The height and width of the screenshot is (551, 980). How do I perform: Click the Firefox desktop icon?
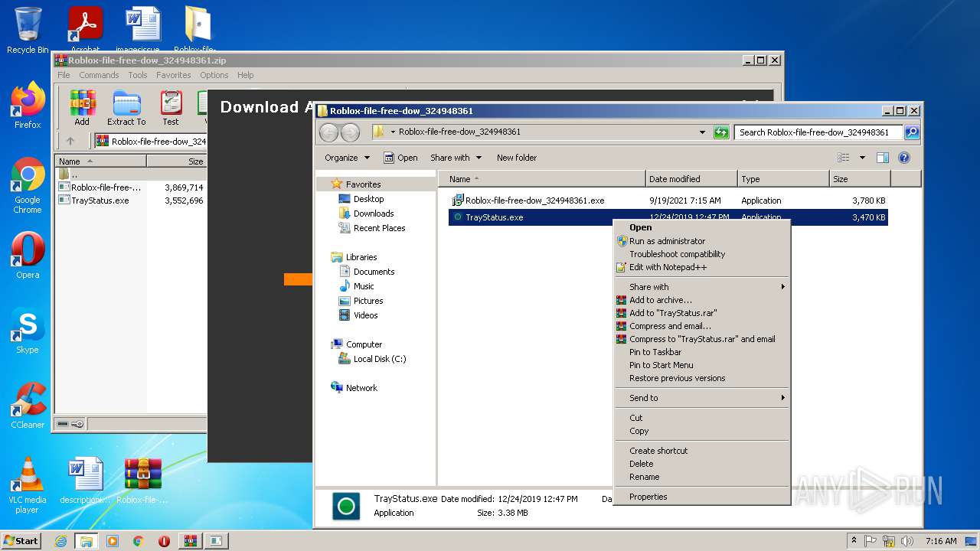tap(28, 106)
